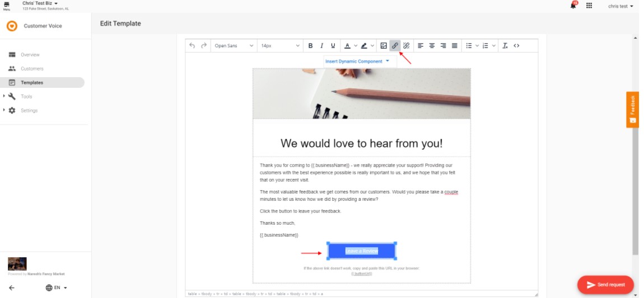Remove link with unlink icon
This screenshot has height=298, width=644.
coord(406,46)
